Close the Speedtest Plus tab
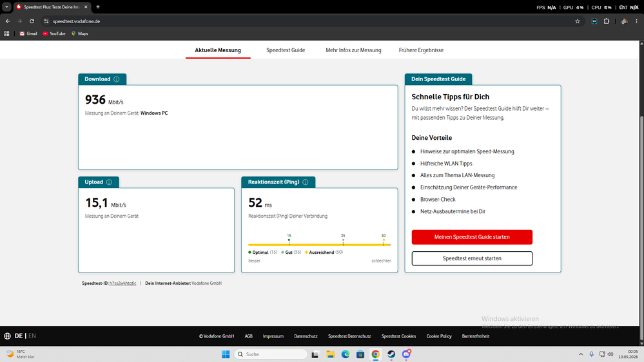Screen dimensions: 644x362 tap(86, 7)
